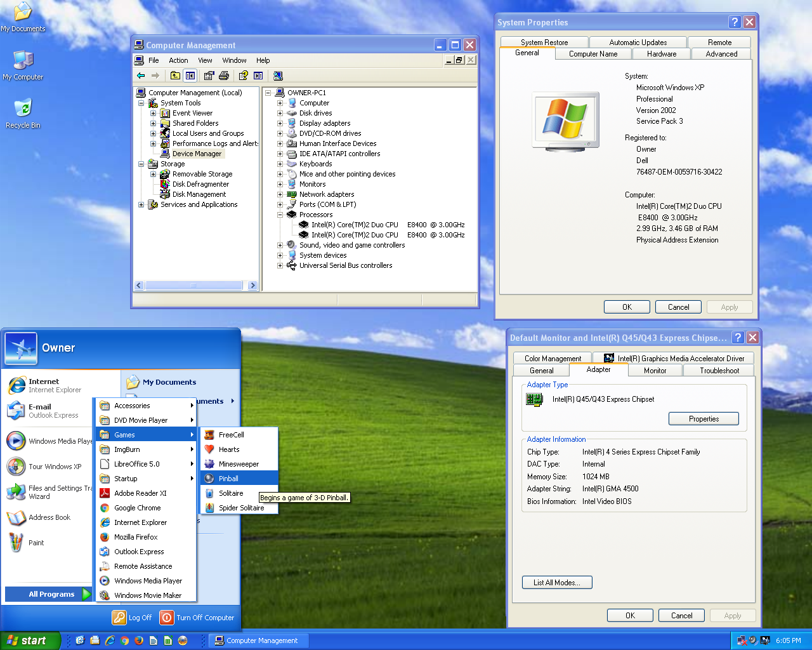Click the Up One Level toolbar icon
The image size is (812, 650).
pyautogui.click(x=175, y=76)
